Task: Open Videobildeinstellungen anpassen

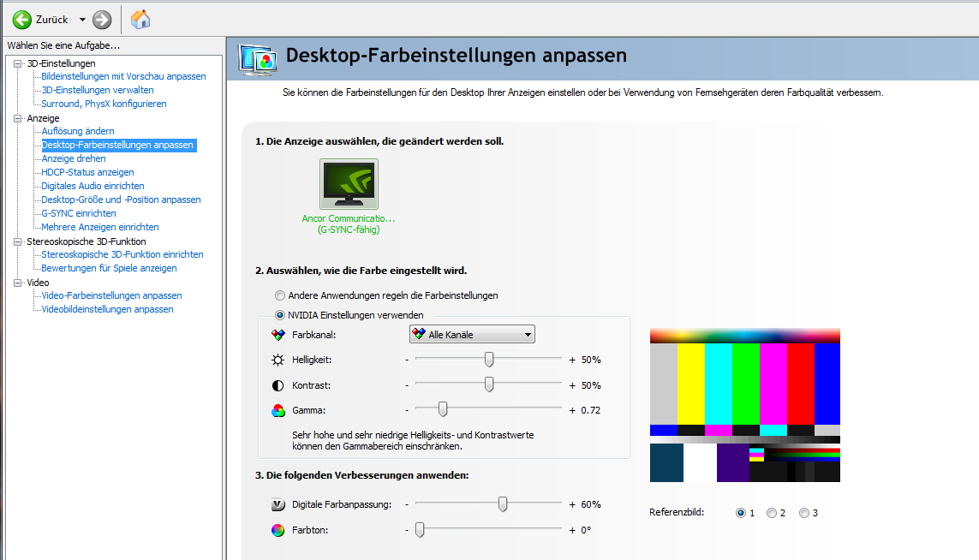Action: coord(107,310)
